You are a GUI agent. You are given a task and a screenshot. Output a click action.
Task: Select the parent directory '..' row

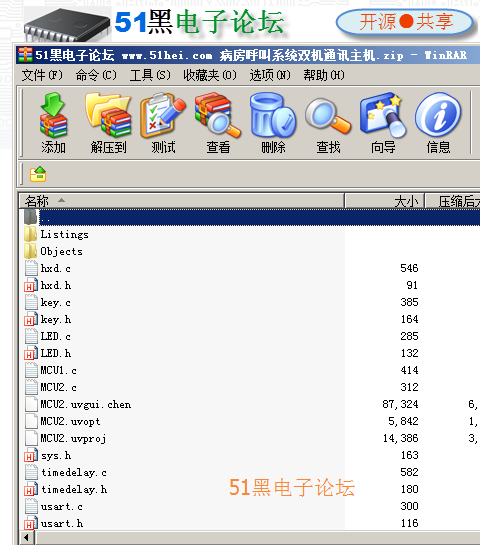[x=250, y=218]
